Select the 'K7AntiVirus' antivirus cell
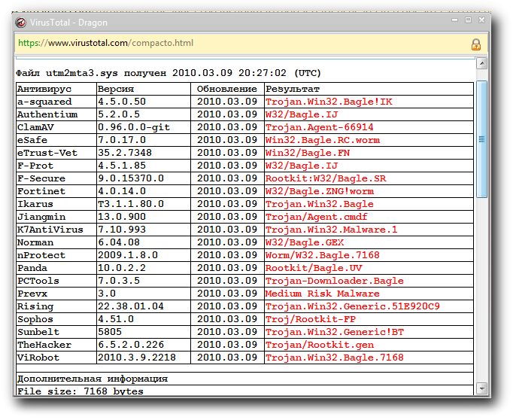This screenshot has width=513, height=420. pyautogui.click(x=56, y=230)
